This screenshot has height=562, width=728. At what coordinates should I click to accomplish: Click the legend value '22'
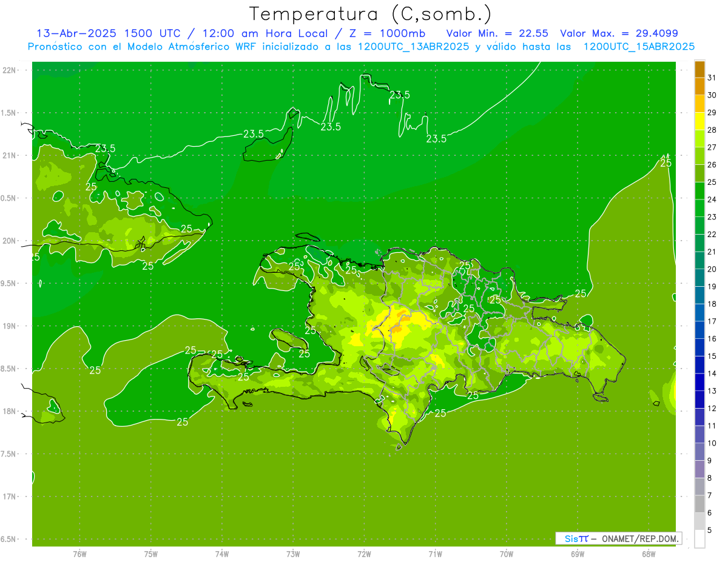[712, 234]
